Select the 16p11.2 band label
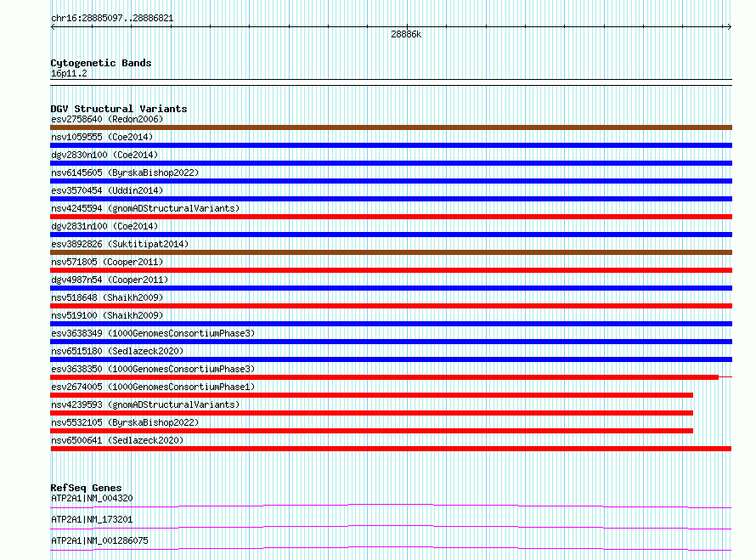This screenshot has height=560, width=756. click(x=69, y=73)
